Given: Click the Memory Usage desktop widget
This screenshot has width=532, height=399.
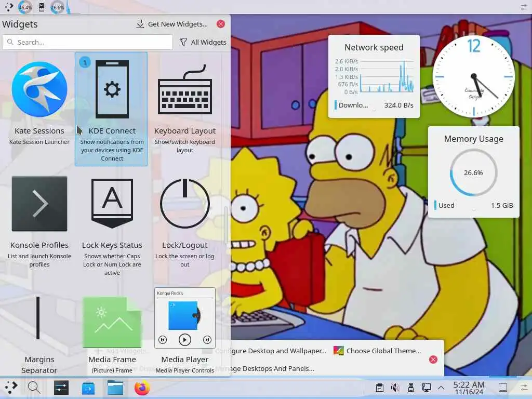Looking at the screenshot, I should tap(474, 171).
